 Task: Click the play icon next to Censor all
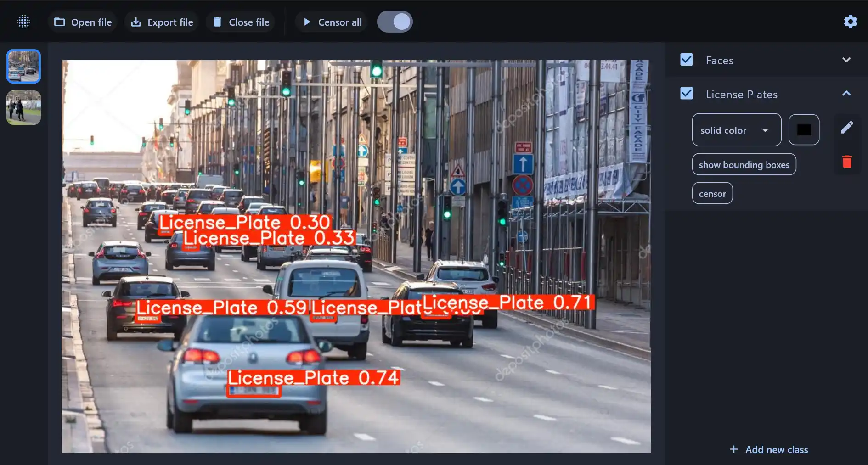pyautogui.click(x=307, y=22)
